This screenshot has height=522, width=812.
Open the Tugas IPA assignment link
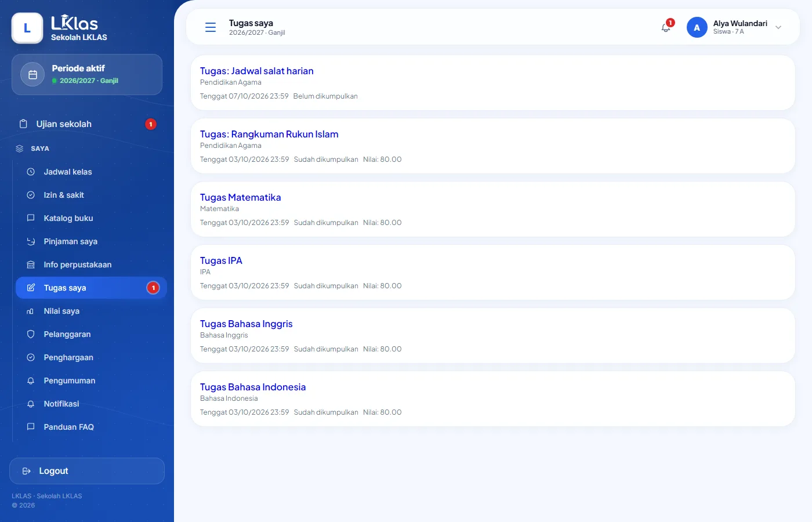coord(221,260)
